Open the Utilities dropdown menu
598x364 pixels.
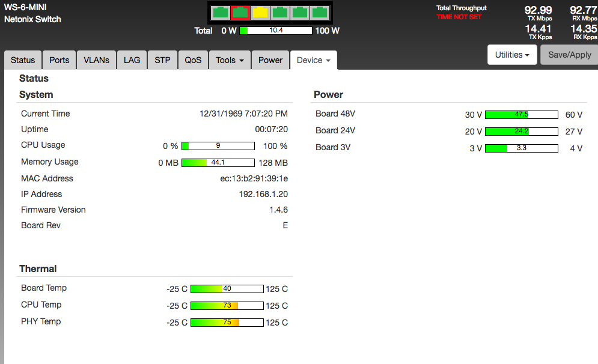[511, 55]
